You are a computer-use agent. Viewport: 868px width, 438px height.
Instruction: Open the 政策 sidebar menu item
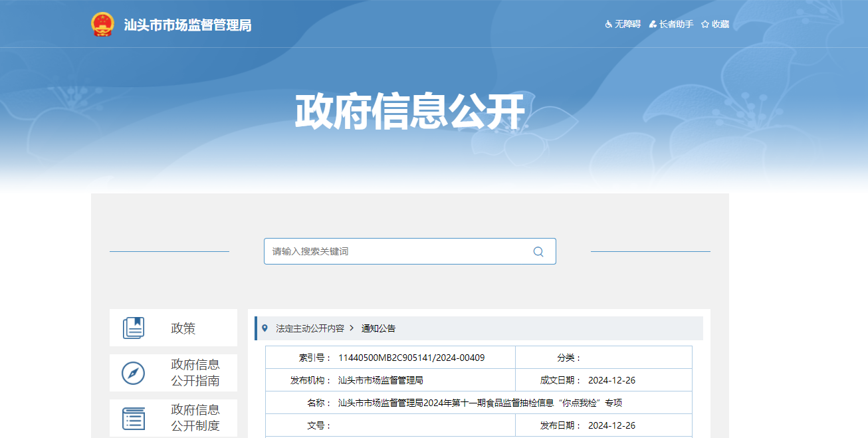pyautogui.click(x=173, y=328)
